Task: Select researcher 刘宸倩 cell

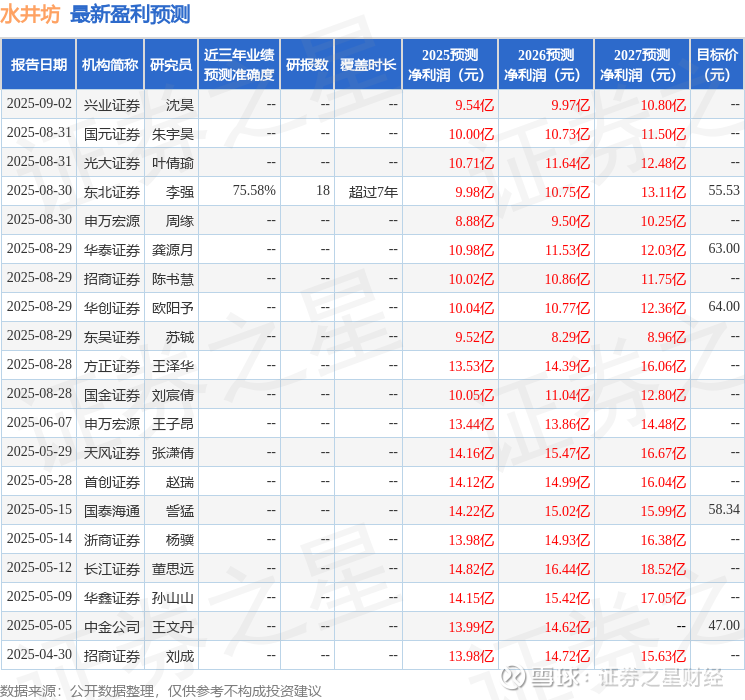Action: click(x=173, y=395)
